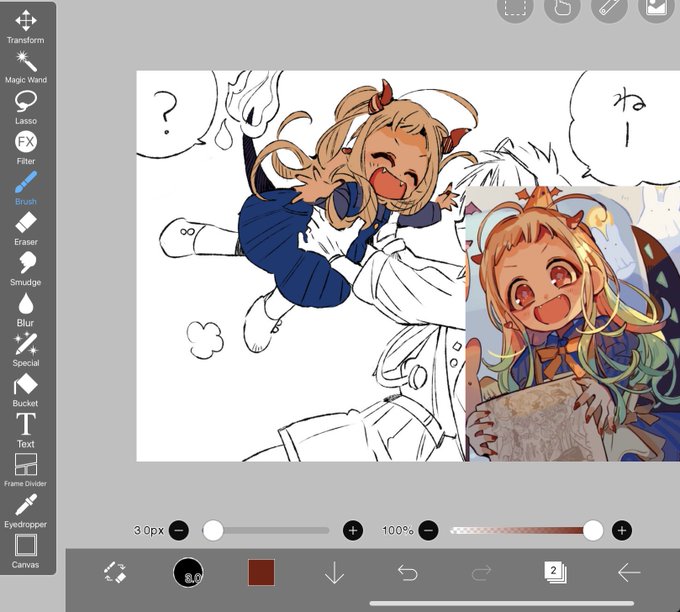Select the Brush tool
The width and height of the screenshot is (680, 612).
[26, 188]
